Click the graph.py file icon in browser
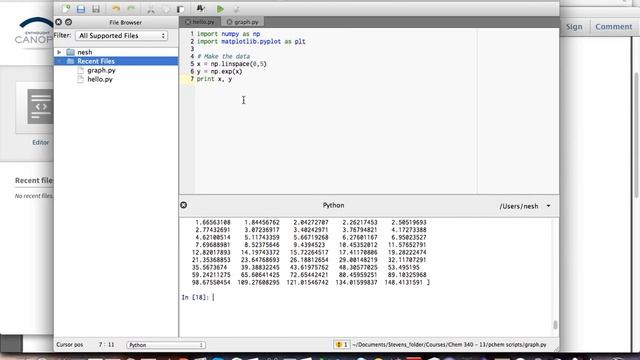This screenshot has height=360, width=640. click(x=80, y=70)
